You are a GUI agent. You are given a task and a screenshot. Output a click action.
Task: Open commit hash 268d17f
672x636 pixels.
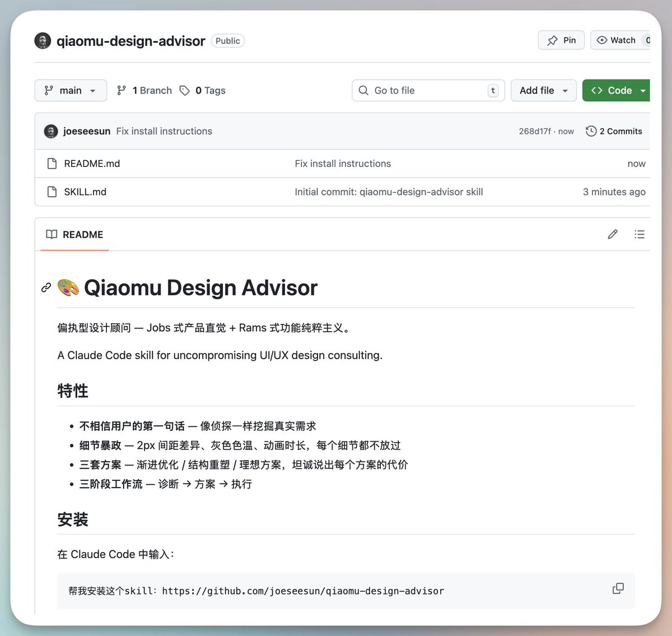[x=535, y=131]
